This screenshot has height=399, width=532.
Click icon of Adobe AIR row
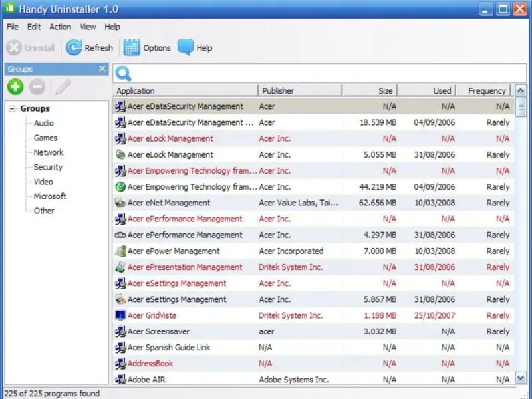120,379
